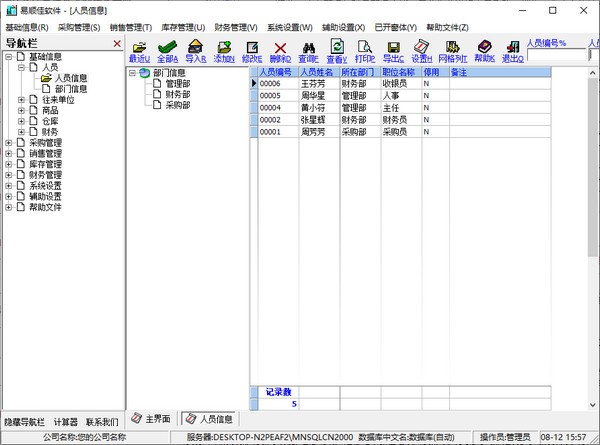Click the 添加 (Add) toolbar icon
The width and height of the screenshot is (600, 445).
click(x=223, y=47)
